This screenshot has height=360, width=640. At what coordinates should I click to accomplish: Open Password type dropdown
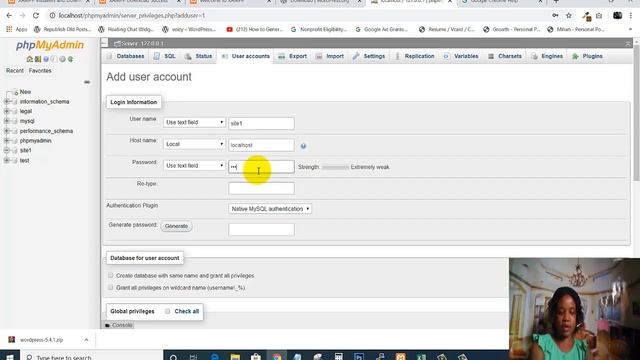coord(194,166)
